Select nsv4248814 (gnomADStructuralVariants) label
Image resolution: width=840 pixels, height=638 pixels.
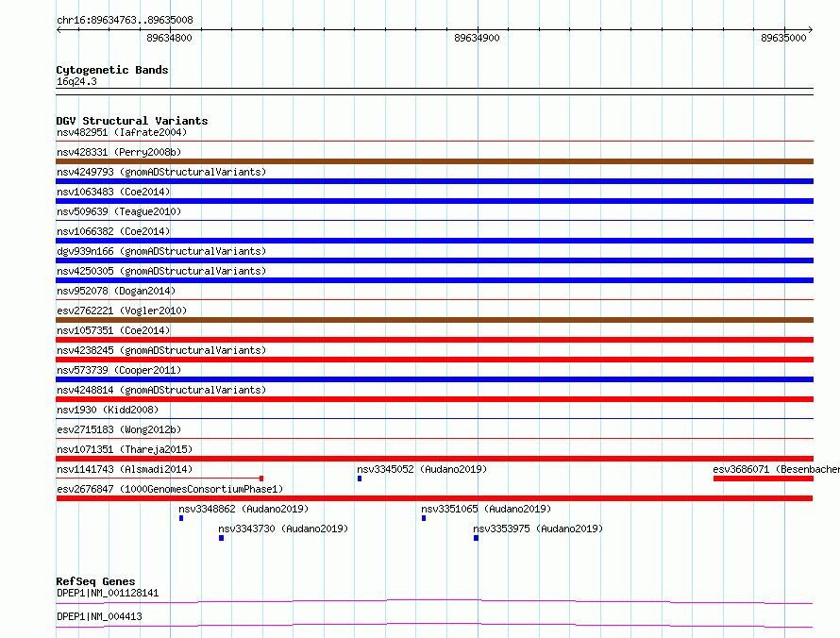click(x=161, y=390)
